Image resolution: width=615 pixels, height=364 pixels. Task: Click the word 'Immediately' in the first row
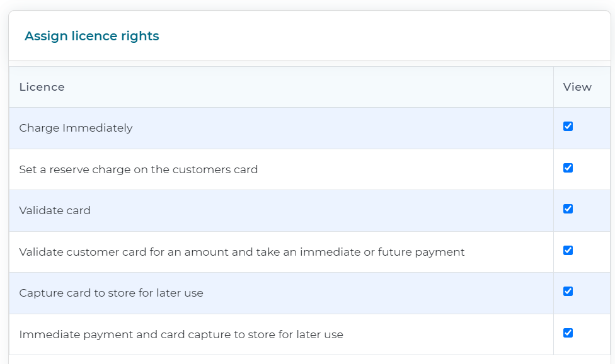pyautogui.click(x=97, y=128)
